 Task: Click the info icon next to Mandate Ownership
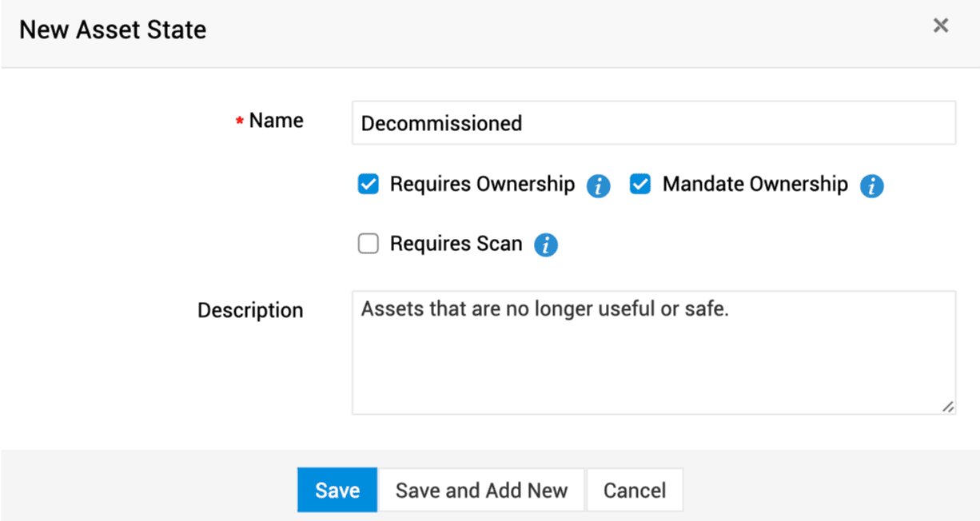pyautogui.click(x=871, y=186)
